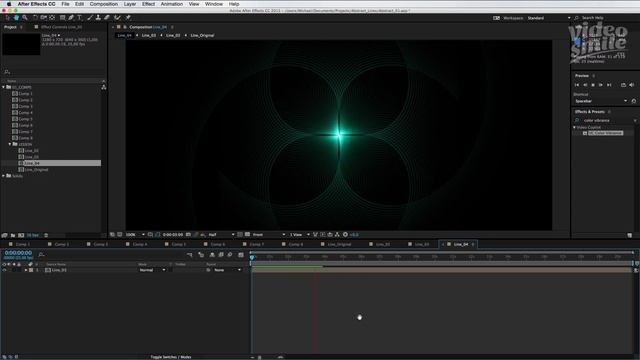Select the Puppet Pin tool

click(x=128, y=18)
